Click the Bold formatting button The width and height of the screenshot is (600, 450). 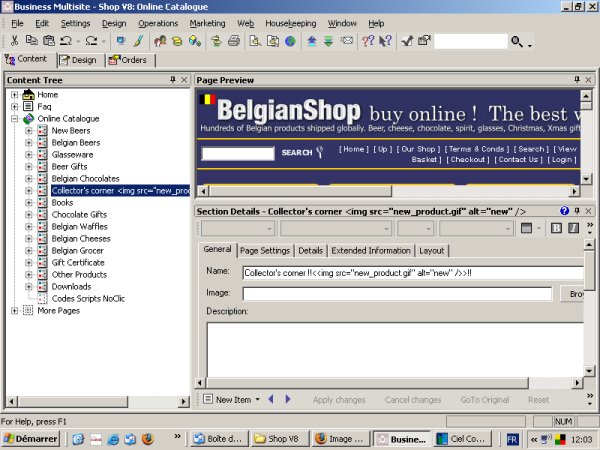(x=557, y=228)
